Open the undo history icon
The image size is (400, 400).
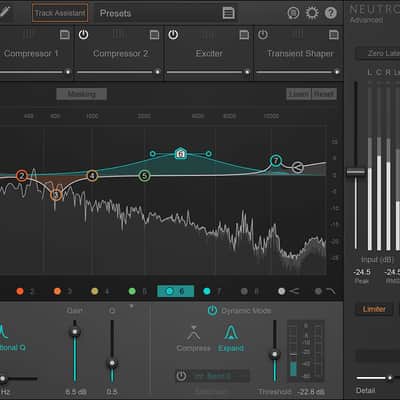pos(293,13)
